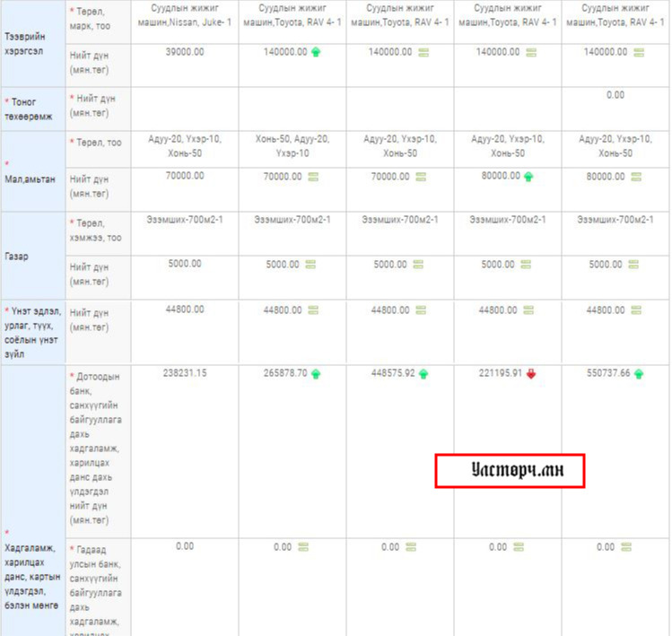
Task: Click the green arrow in the vehicle total row
Action: coord(316,53)
